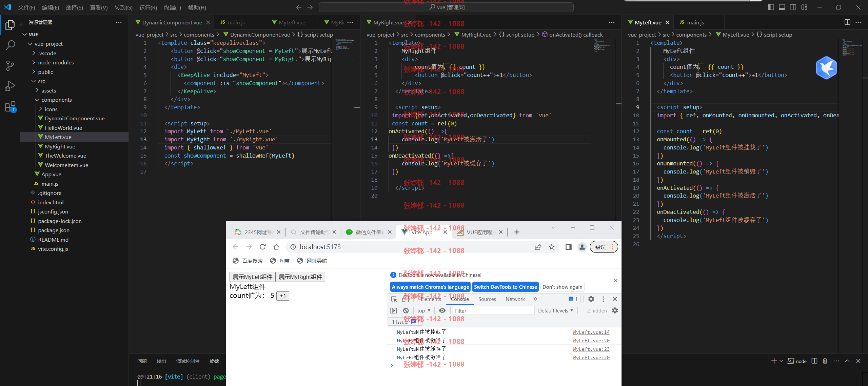Toggle browser side panel
868x386 pixels.
[x=569, y=247]
